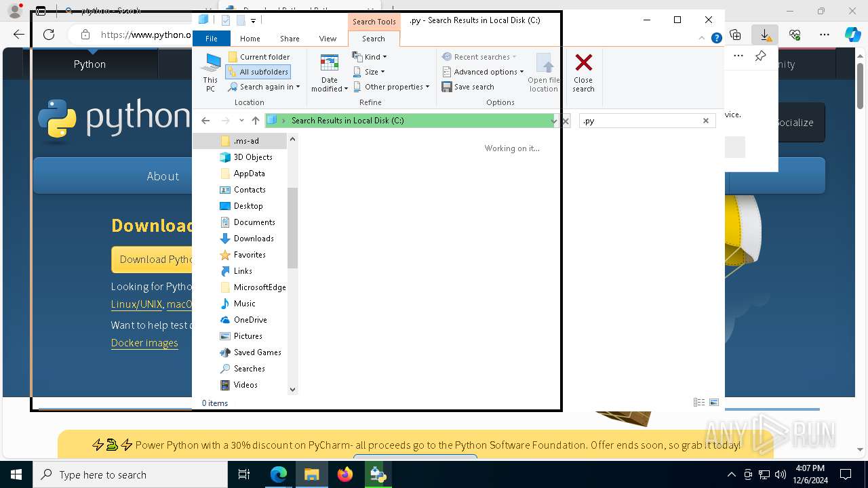Click the volume icon in system tray

point(781,474)
